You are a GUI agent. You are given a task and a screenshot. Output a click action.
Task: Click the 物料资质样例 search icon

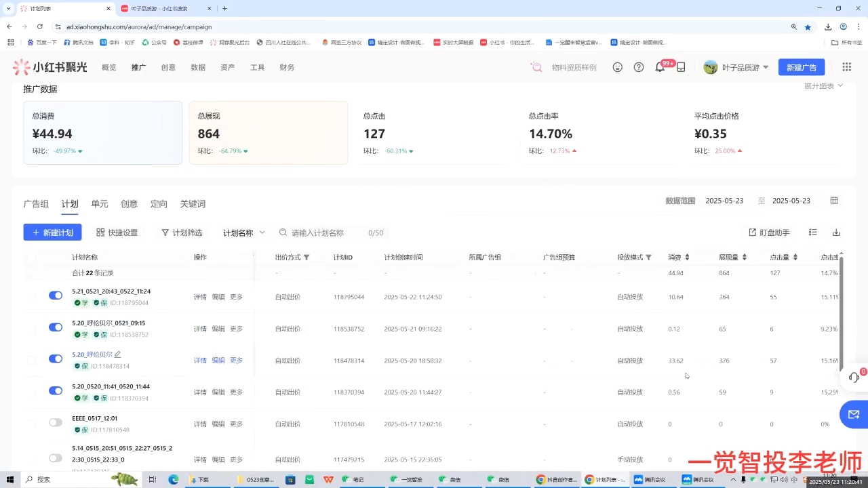(536, 67)
